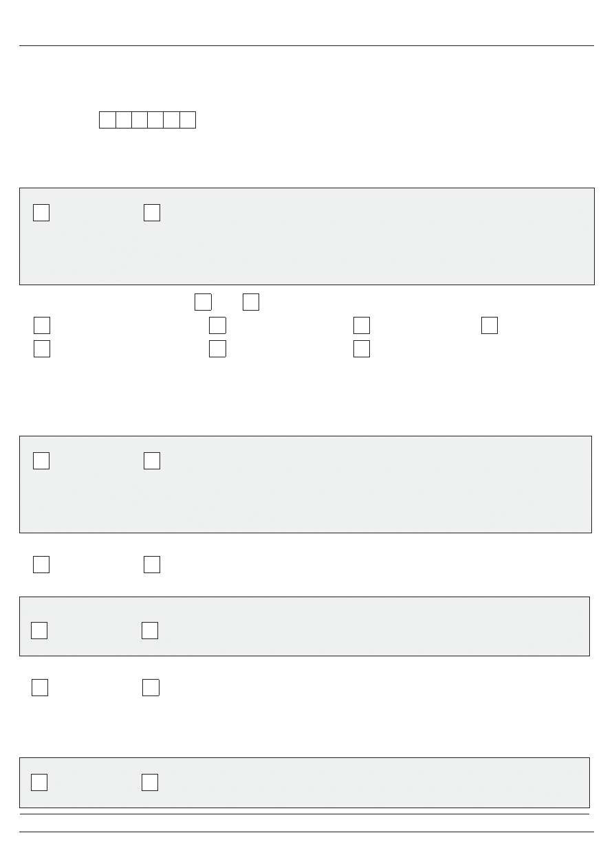Image resolution: width=614 pixels, height=868 pixels.
Task: Tick the first checkbox in the four-checkbox row
Action: click(x=42, y=325)
